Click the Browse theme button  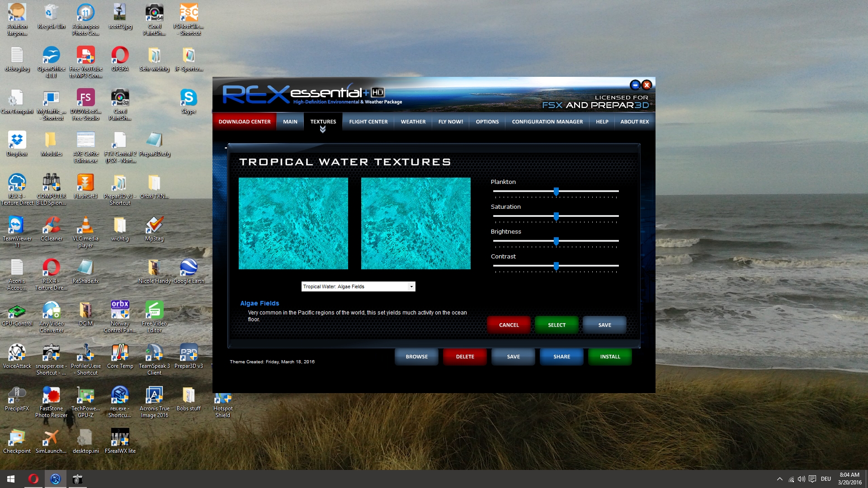416,357
